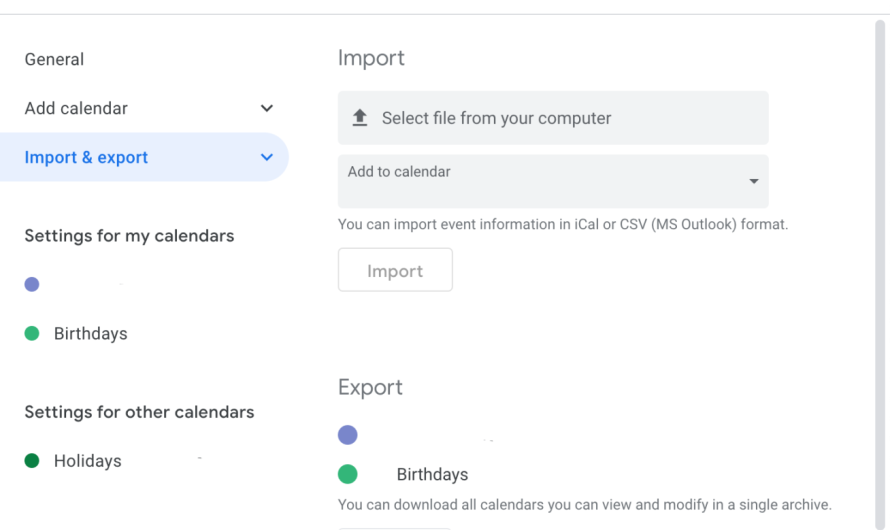The image size is (890, 530).
Task: Click the Export section heading
Action: tap(370, 388)
